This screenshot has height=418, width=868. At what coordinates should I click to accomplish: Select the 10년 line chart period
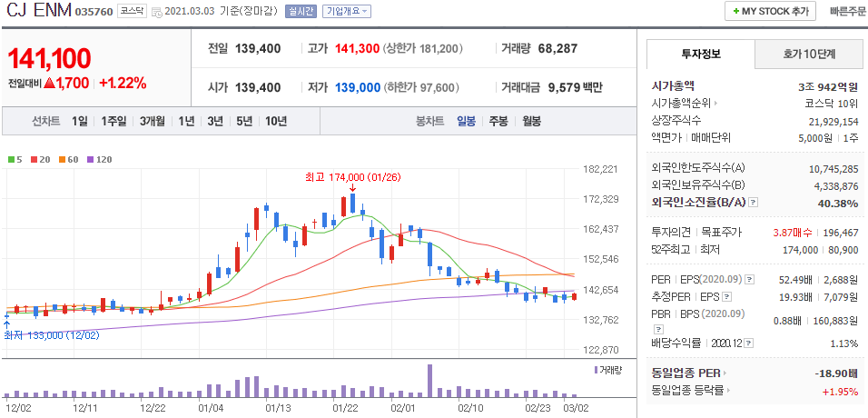tap(275, 121)
